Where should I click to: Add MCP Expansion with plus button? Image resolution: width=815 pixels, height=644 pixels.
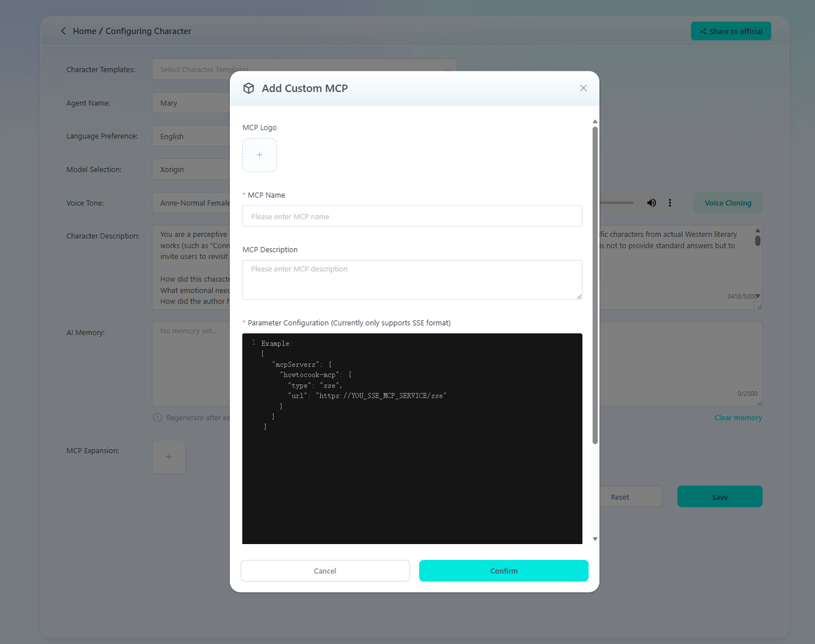point(169,457)
